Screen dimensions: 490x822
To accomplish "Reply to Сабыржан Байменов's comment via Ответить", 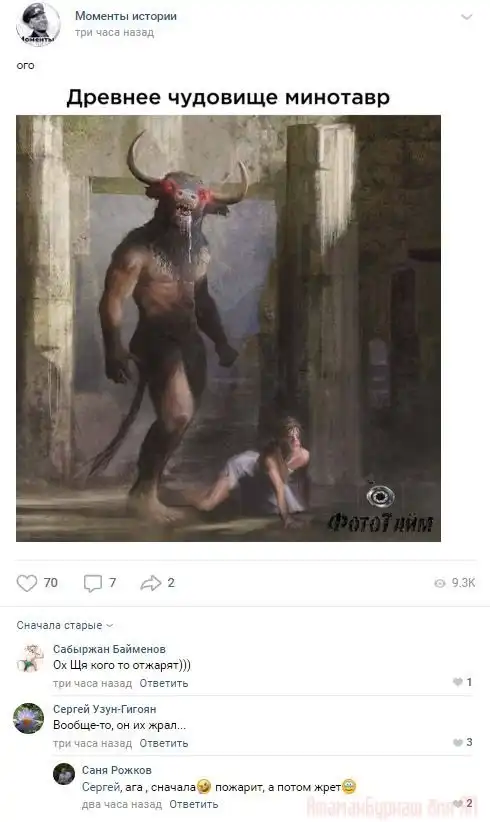I will (164, 683).
